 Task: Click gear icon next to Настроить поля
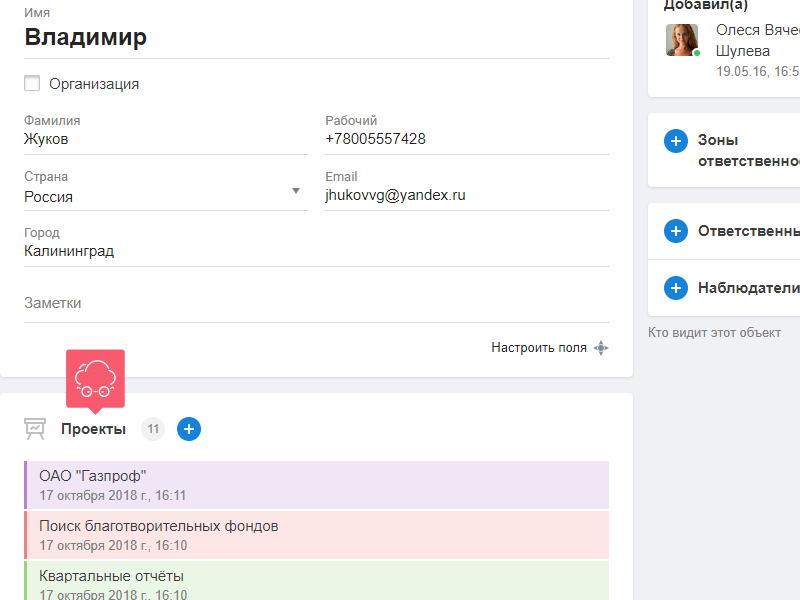(601, 348)
